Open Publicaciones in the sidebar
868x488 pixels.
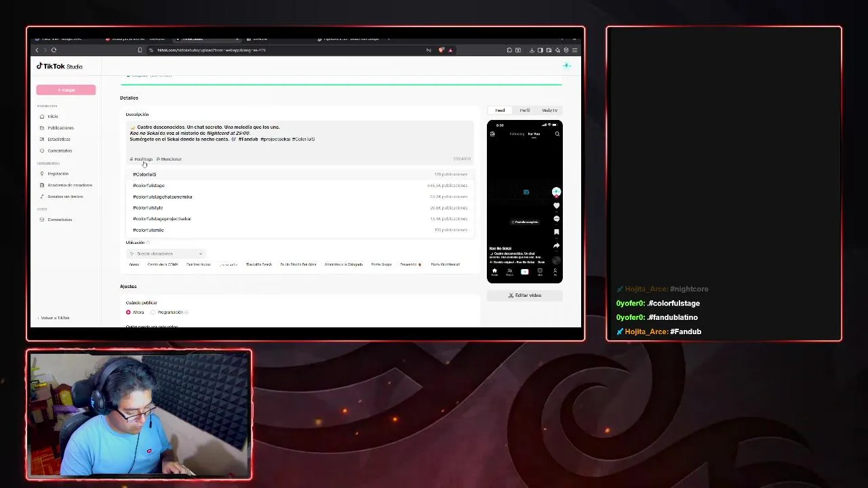coord(60,128)
